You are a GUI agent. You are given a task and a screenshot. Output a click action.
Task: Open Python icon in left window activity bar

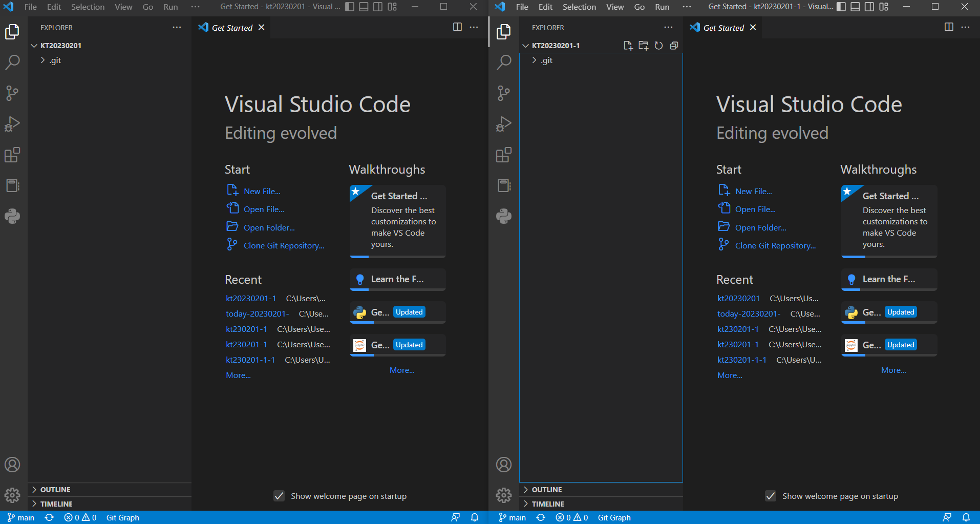tap(12, 216)
